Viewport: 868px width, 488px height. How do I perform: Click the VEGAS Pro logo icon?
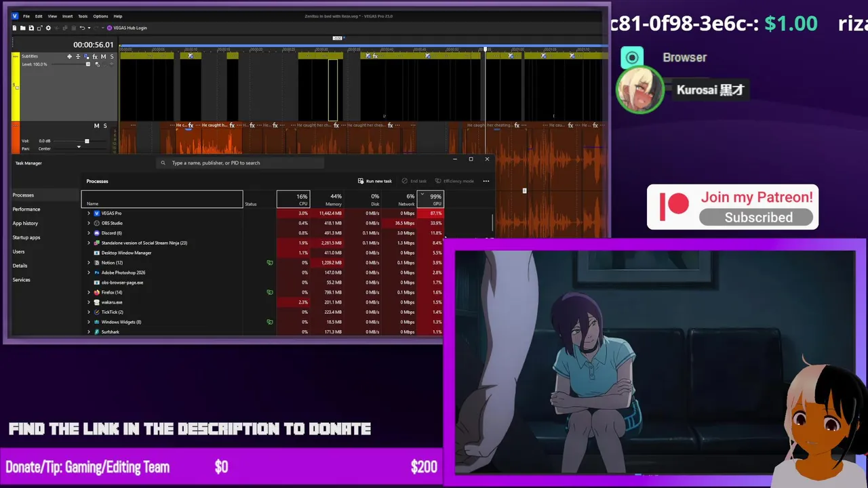click(15, 16)
